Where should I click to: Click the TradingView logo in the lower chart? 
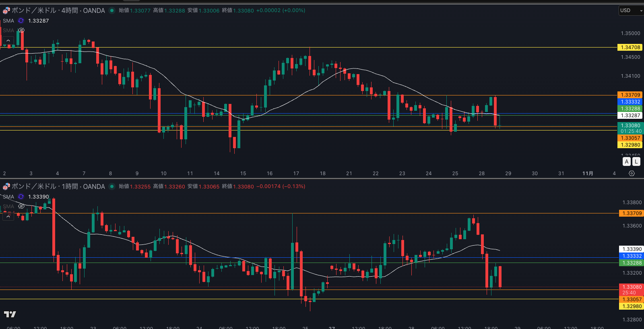click(x=10, y=314)
